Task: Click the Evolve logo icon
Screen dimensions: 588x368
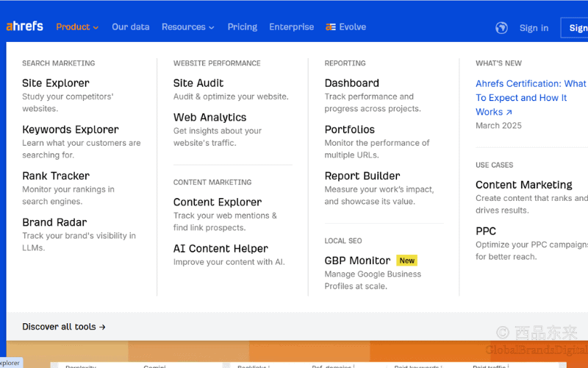Action: point(330,27)
